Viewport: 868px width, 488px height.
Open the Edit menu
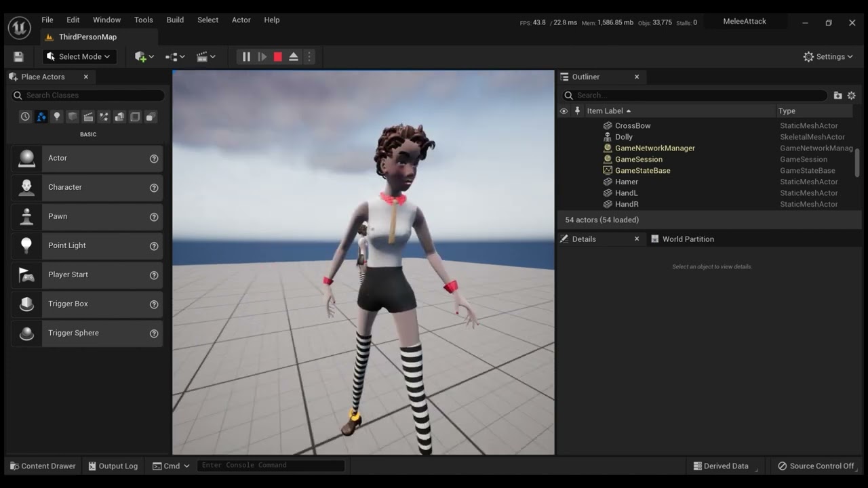(x=73, y=20)
